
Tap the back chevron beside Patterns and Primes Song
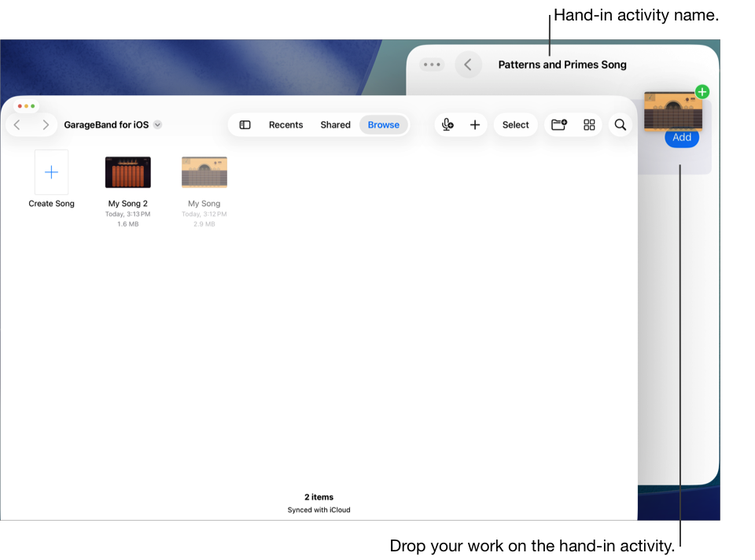point(468,64)
